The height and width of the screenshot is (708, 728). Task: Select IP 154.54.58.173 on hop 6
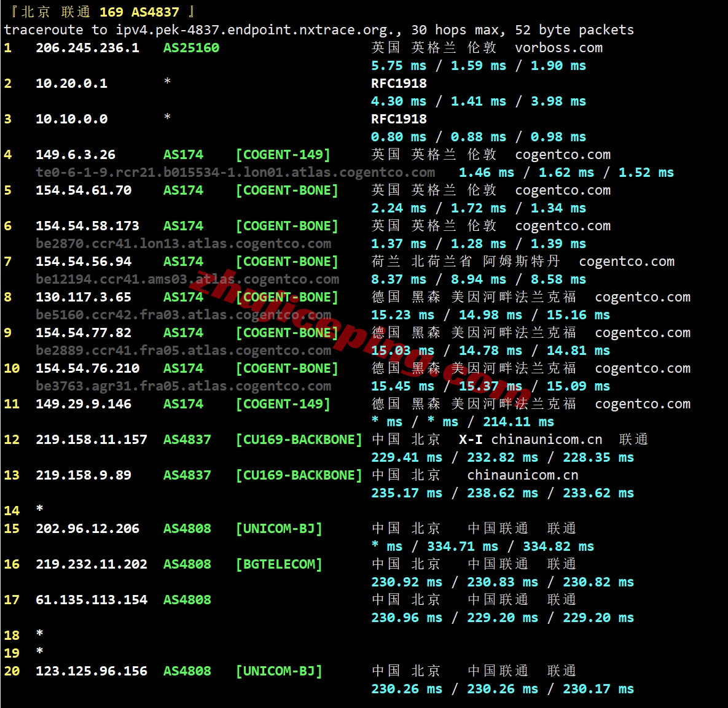point(87,226)
